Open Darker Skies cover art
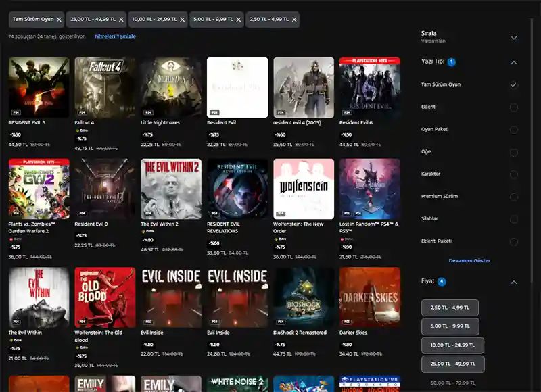 tap(370, 297)
